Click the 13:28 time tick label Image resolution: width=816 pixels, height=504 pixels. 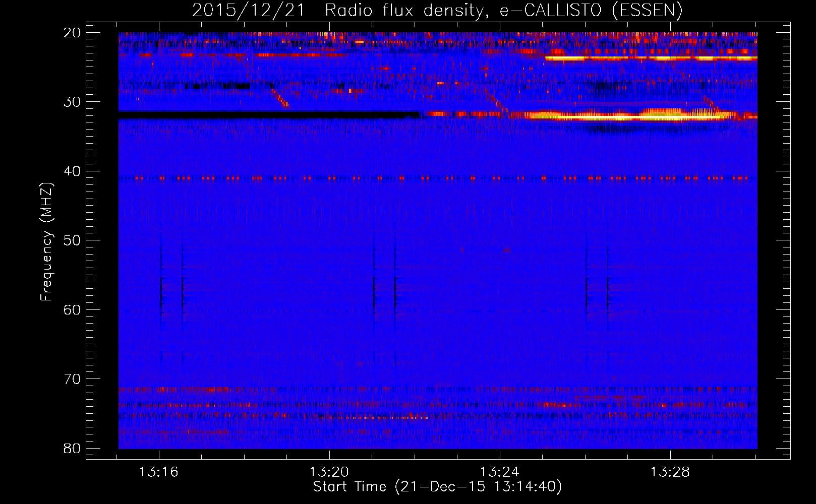click(670, 472)
